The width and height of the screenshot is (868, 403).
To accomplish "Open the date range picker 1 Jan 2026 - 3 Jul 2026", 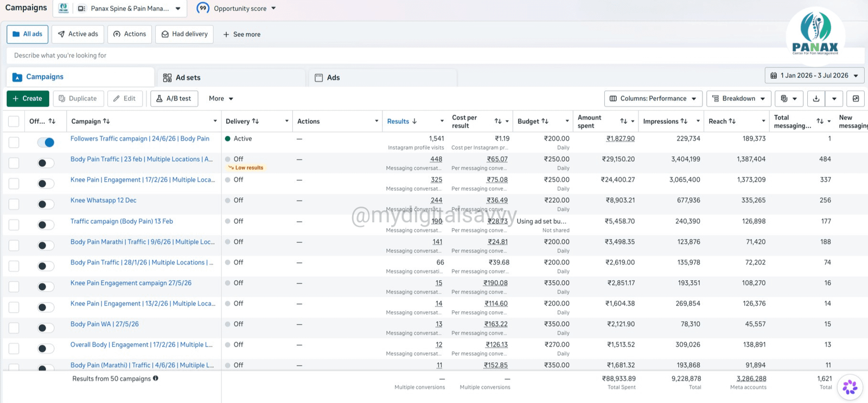I will pos(814,75).
